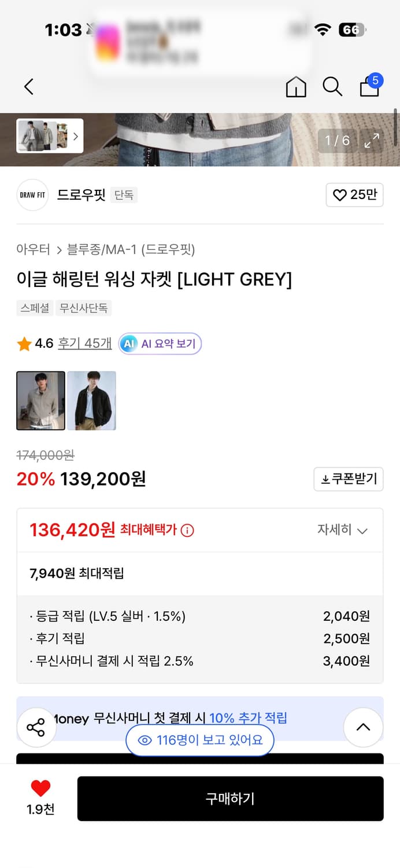Tap the fullscreen expand icon on product image
This screenshot has height=868, width=400.
[372, 140]
